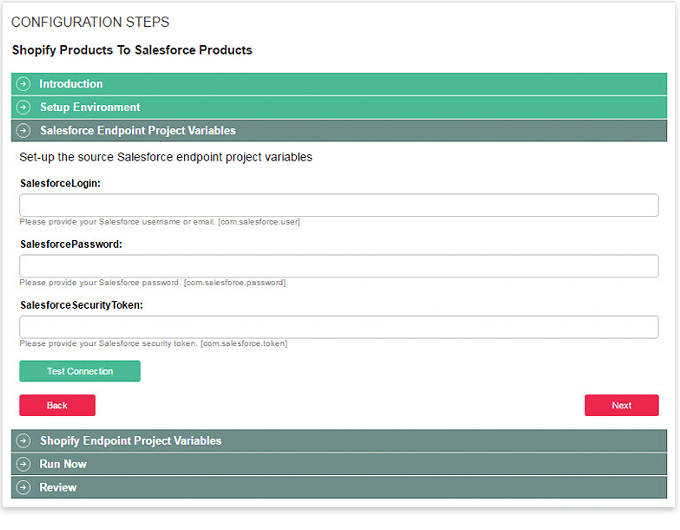680x530 pixels.
Task: Click the SalesforceLogin label
Action: tap(60, 183)
